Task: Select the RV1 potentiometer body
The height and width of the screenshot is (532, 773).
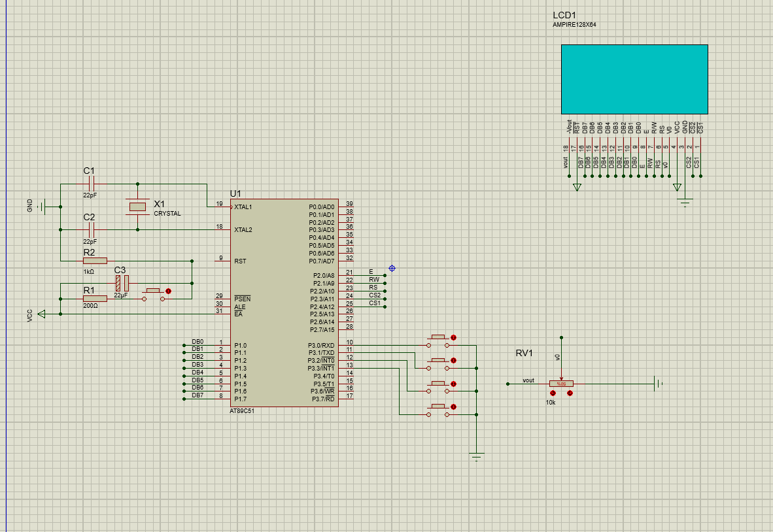Action: (561, 384)
